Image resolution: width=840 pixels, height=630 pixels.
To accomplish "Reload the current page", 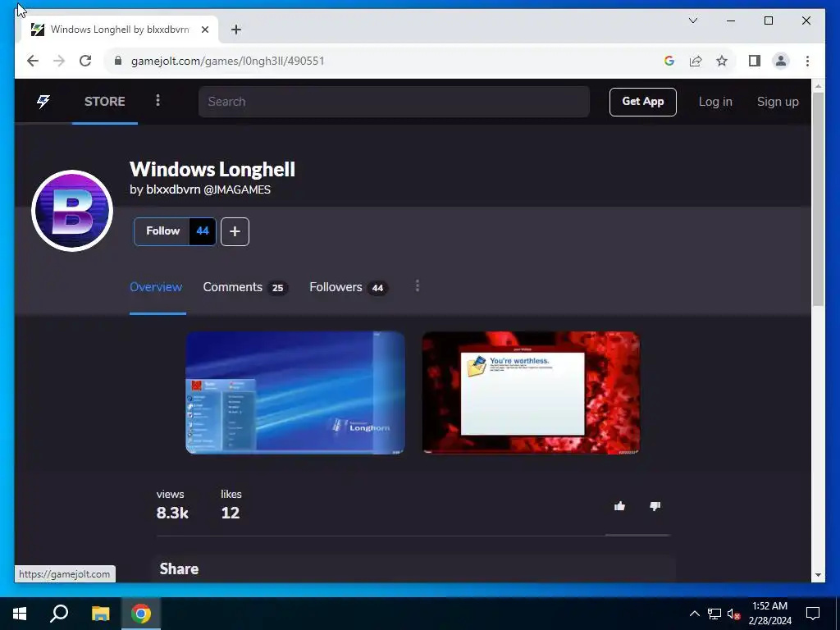I will (x=85, y=61).
